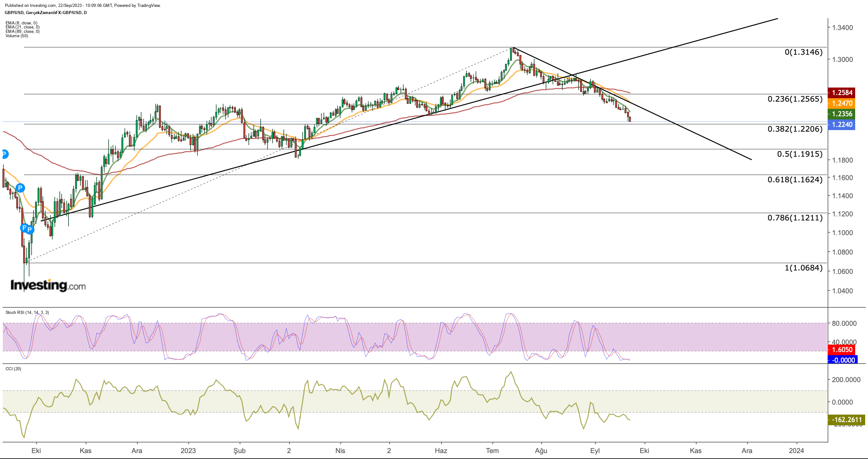
Task: Click the Nis time axis label
Action: pyautogui.click(x=340, y=451)
